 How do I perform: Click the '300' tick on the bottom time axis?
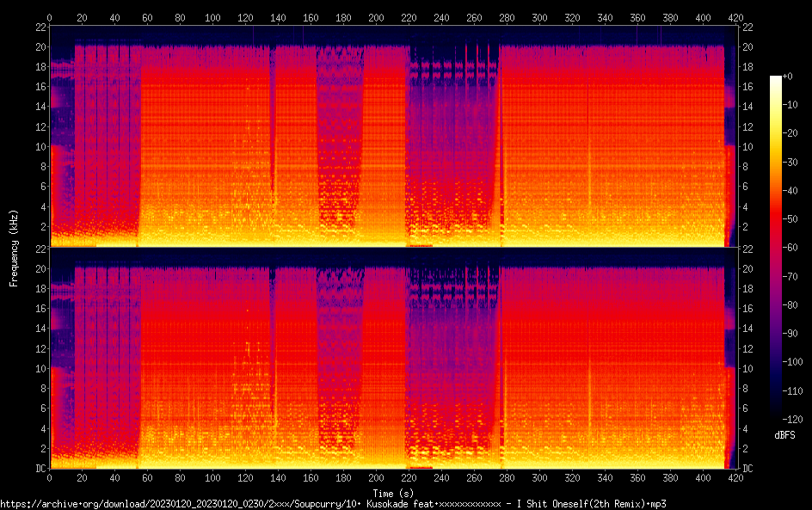click(x=539, y=477)
